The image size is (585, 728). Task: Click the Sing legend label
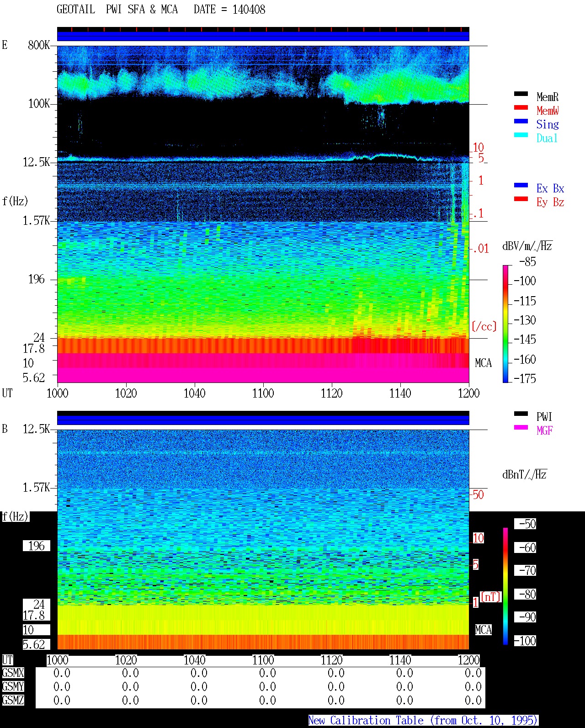point(548,124)
